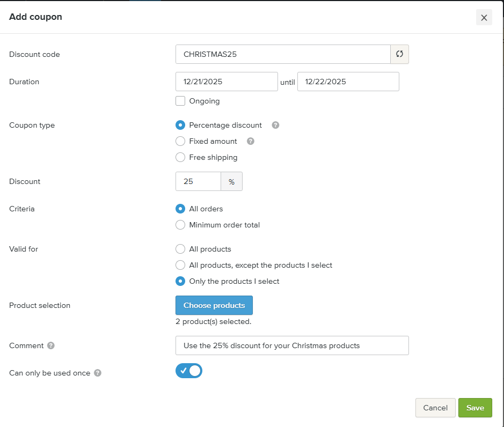The height and width of the screenshot is (427, 504).
Task: Select the Percentage discount radio button
Action: [180, 125]
